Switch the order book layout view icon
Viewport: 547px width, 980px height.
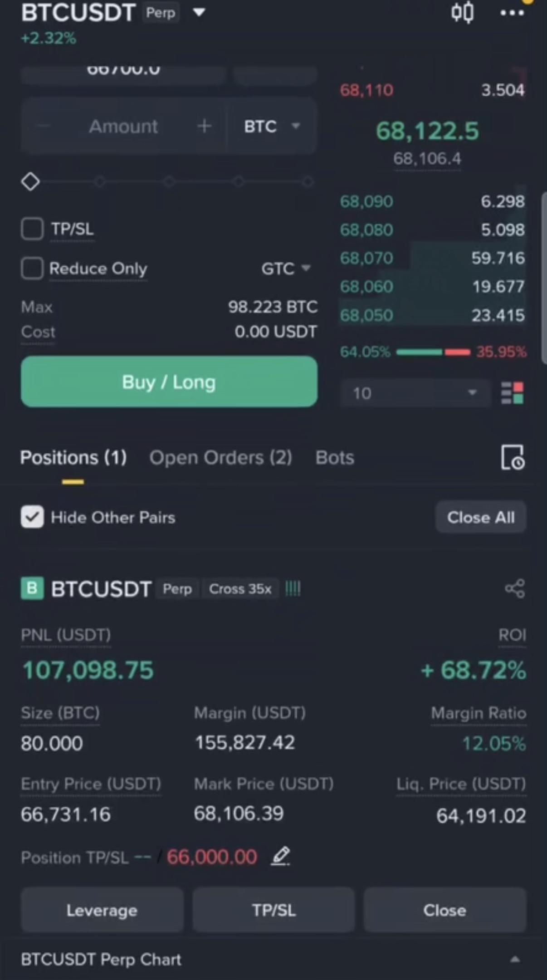(x=512, y=393)
